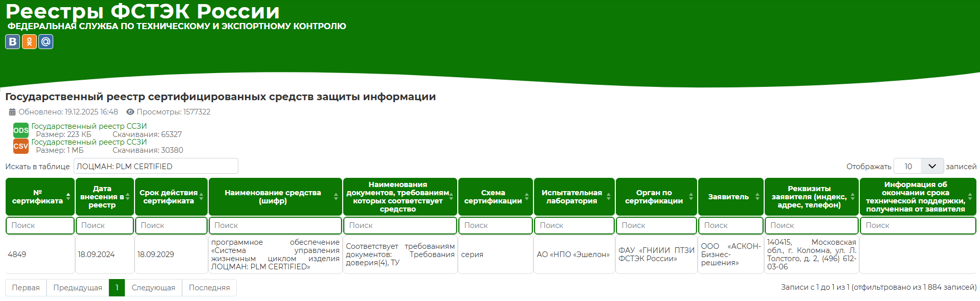
Task: Click the Mail.ru @ share icon
Action: pyautogui.click(x=46, y=42)
